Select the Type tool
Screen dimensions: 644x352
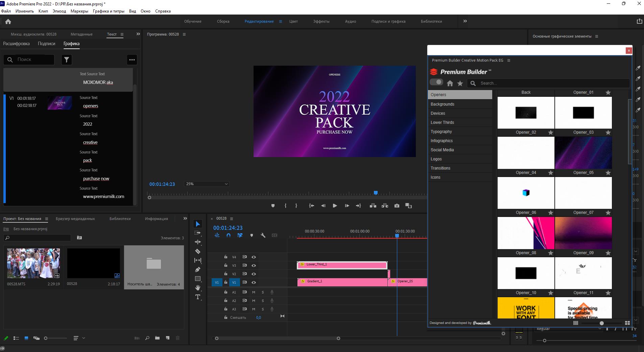198,297
